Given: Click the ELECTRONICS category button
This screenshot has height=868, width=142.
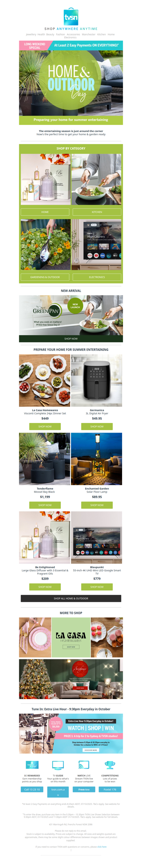Looking at the screenshot, I should pyautogui.click(x=97, y=277).
